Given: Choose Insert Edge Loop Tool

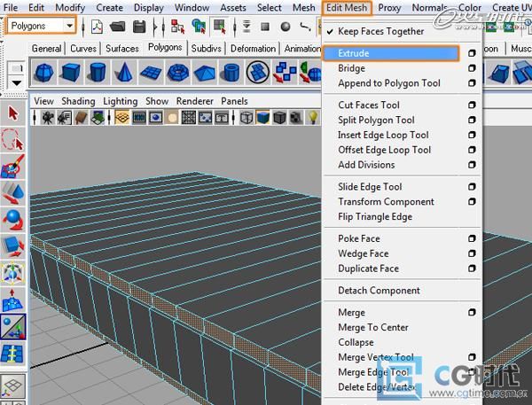Looking at the screenshot, I should (x=383, y=135).
